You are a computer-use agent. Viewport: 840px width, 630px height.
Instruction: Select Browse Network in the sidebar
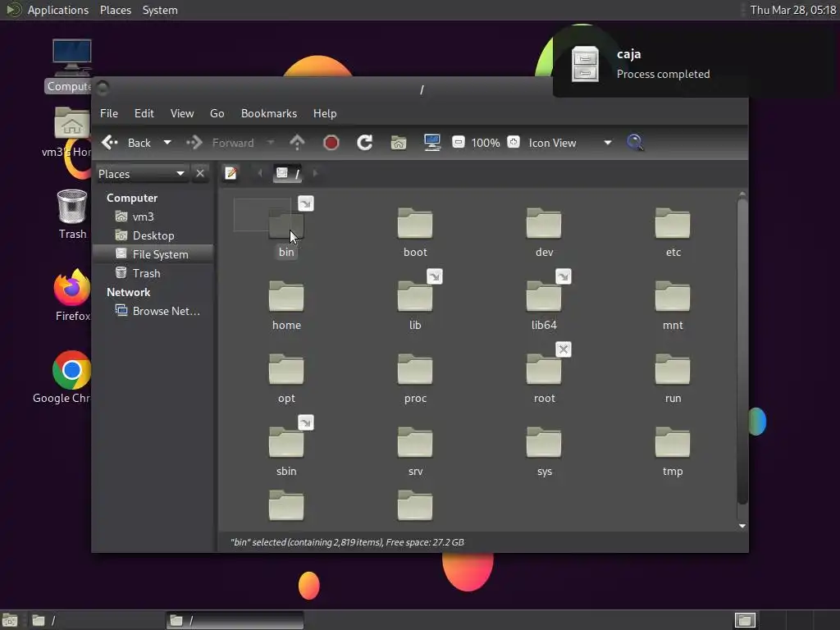[x=154, y=311]
